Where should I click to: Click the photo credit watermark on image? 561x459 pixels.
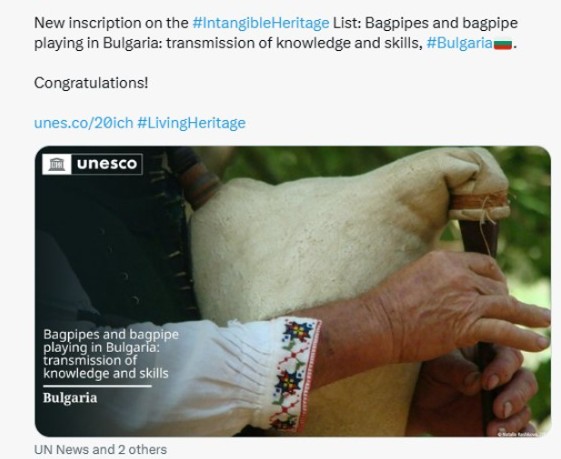click(522, 434)
